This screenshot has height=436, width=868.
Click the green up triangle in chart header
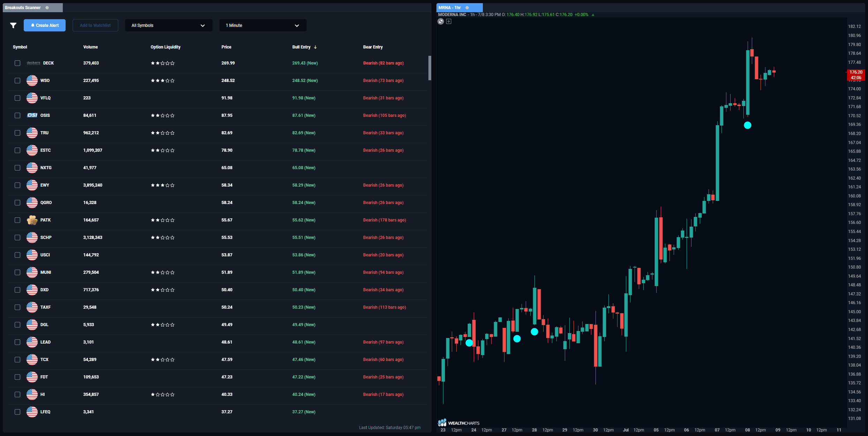click(x=593, y=15)
